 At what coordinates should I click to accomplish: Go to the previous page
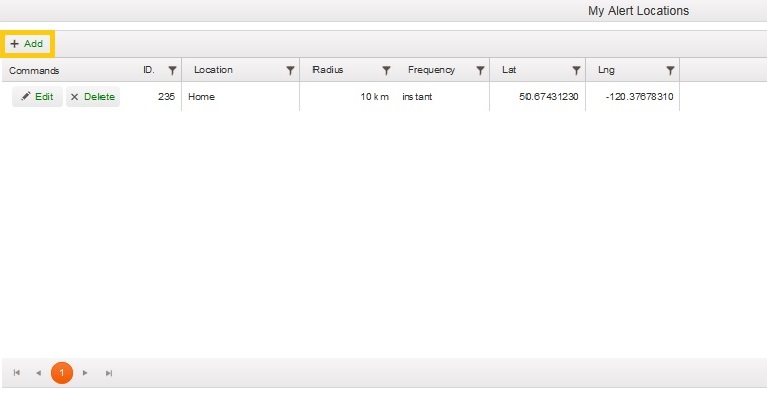[x=38, y=373]
